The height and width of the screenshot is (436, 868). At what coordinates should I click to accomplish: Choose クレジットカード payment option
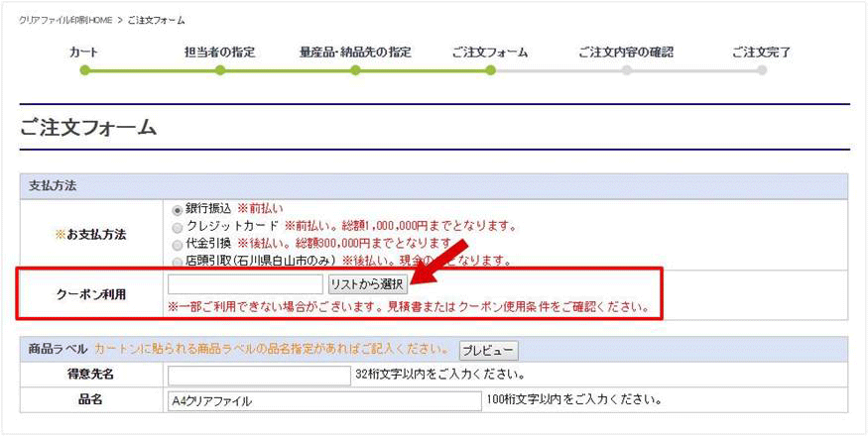coord(178,227)
